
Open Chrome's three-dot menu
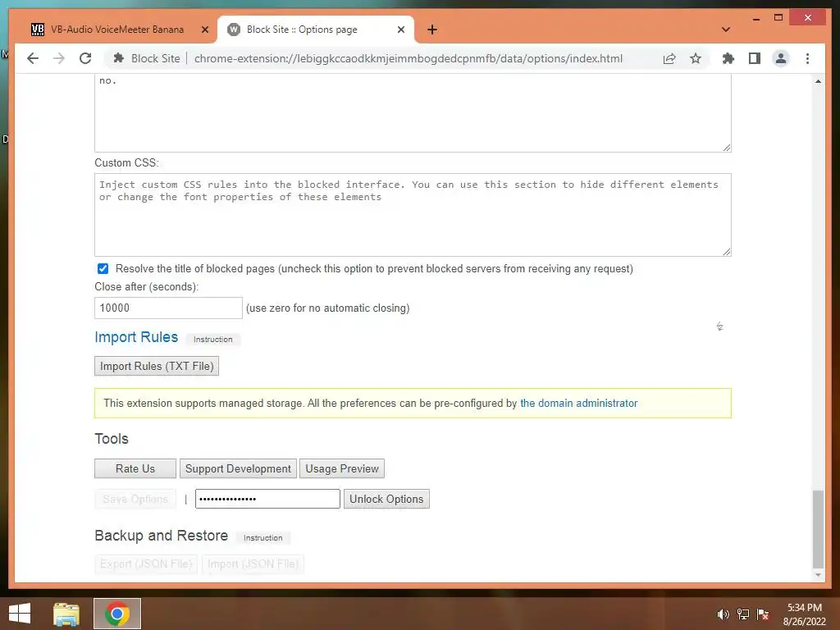click(807, 58)
